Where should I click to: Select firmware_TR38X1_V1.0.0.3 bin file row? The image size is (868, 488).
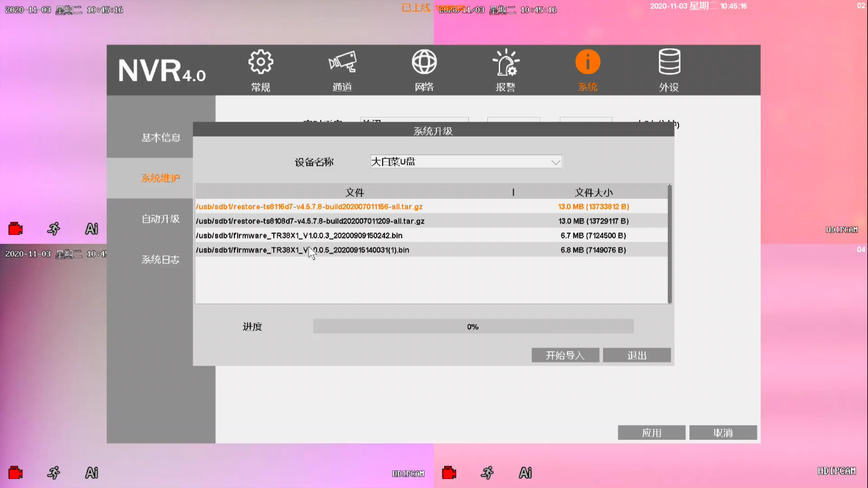pyautogui.click(x=431, y=236)
